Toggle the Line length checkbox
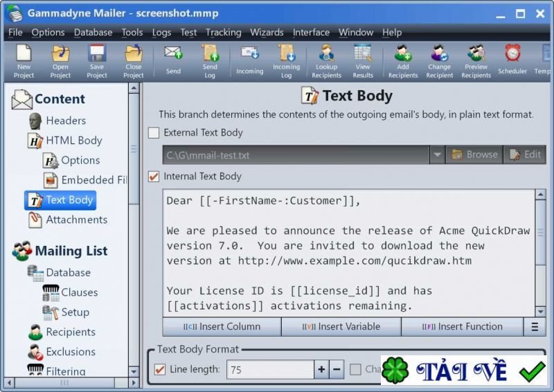Screen dimensions: 554x392 pos(160,370)
